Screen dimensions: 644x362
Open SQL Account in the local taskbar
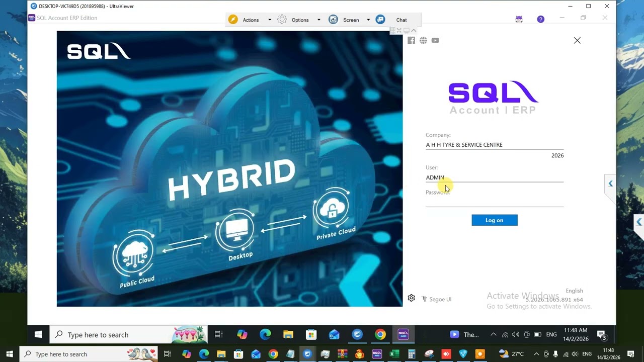[377, 354]
